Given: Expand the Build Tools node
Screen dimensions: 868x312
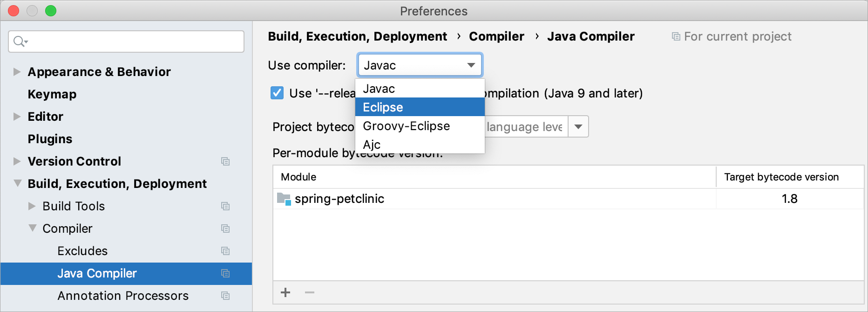Looking at the screenshot, I should pos(32,206).
